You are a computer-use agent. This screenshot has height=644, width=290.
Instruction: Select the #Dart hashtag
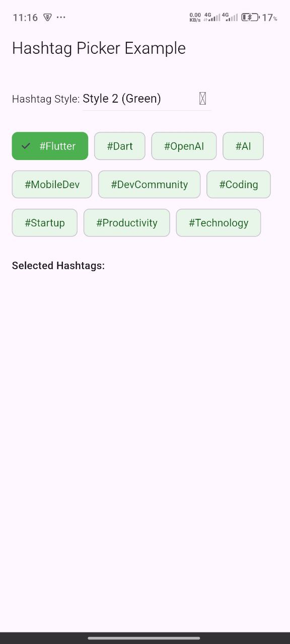[119, 146]
